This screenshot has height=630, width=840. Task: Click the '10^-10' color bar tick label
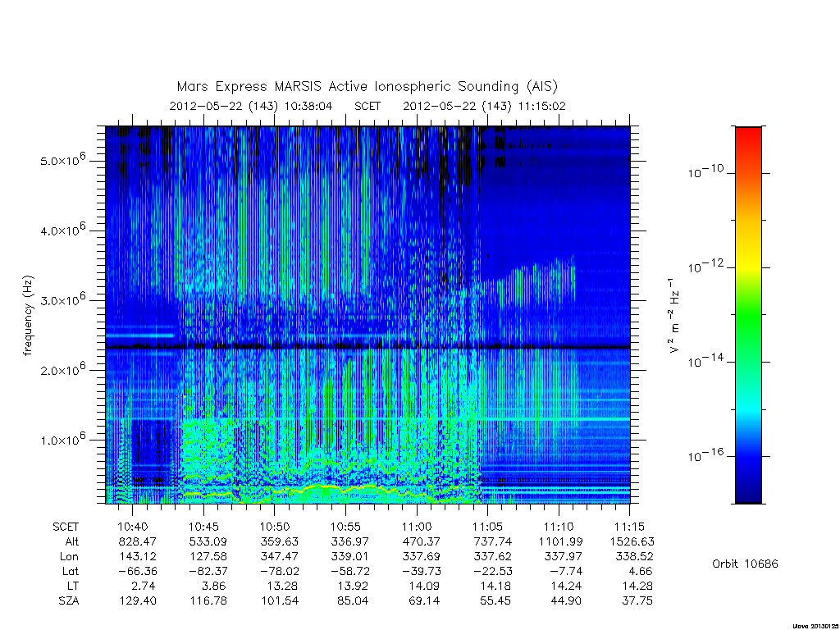(x=705, y=171)
